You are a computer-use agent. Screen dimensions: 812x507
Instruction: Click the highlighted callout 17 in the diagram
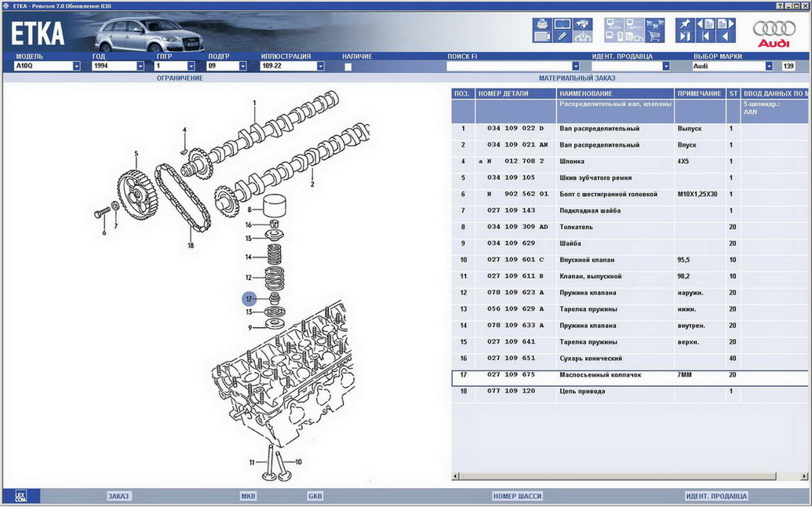pos(249,299)
